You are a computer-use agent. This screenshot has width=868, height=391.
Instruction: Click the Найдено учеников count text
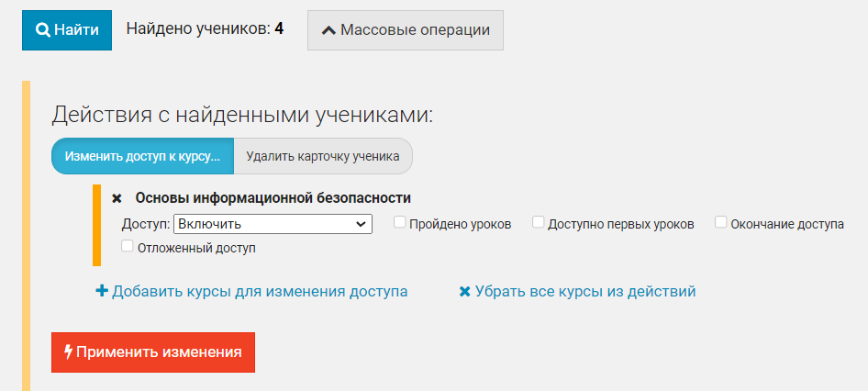pyautogui.click(x=205, y=29)
